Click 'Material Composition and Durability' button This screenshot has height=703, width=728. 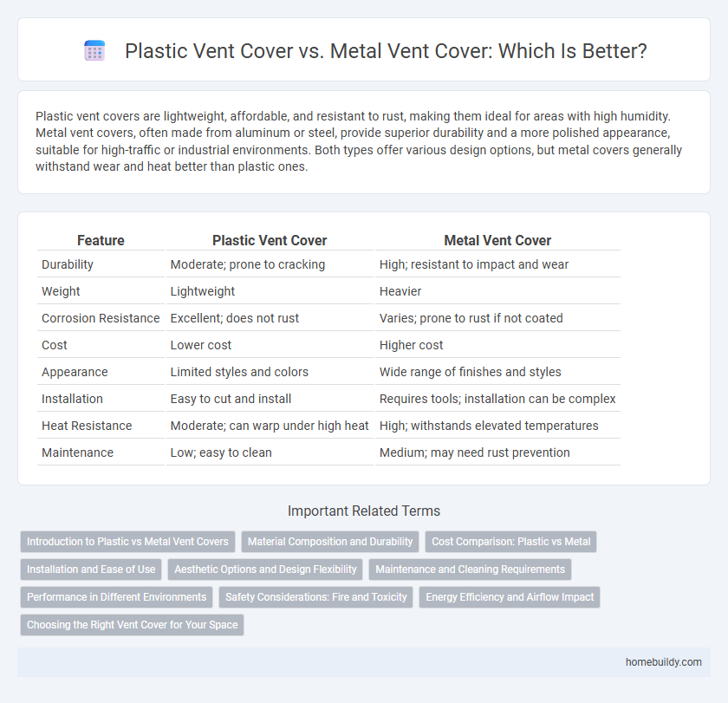330,542
